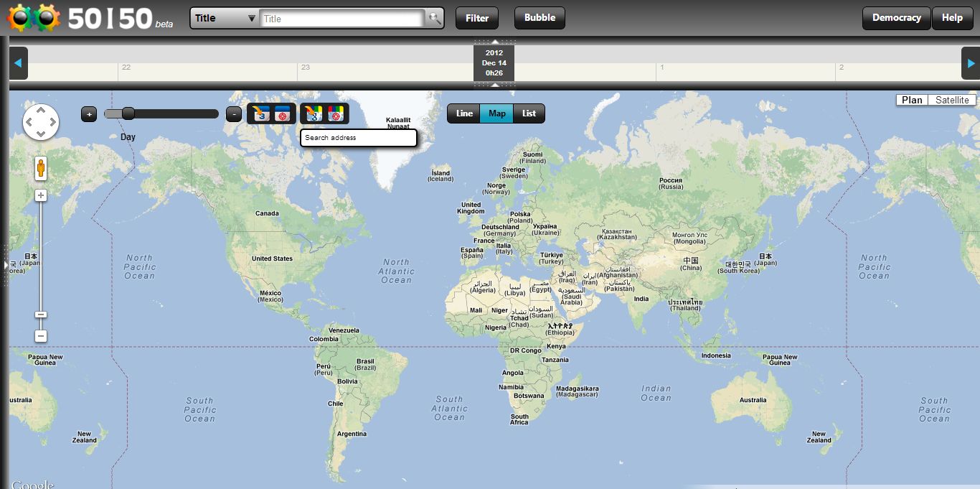Click the Google logo on the map

coord(32,485)
